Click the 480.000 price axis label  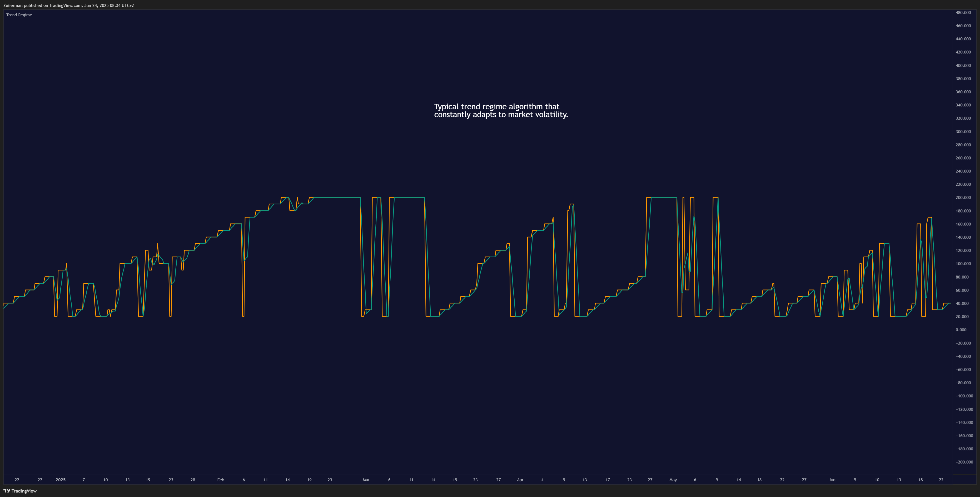tap(963, 13)
